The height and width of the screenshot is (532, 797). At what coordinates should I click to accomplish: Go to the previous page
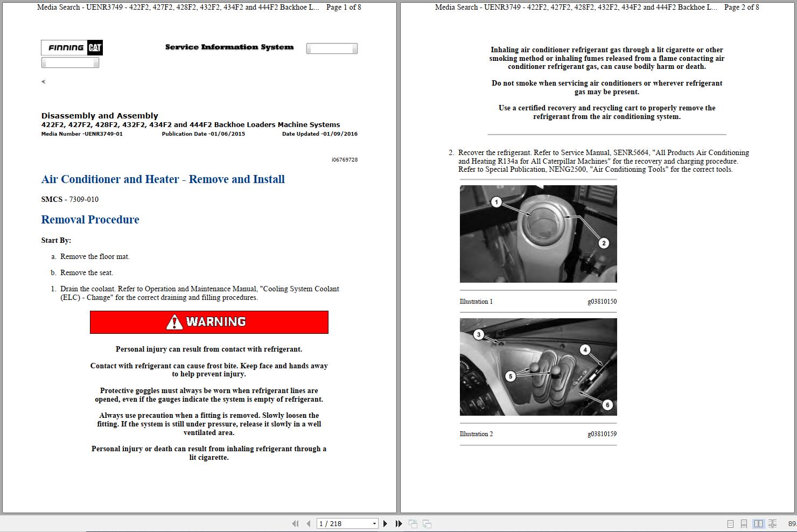pos(308,523)
